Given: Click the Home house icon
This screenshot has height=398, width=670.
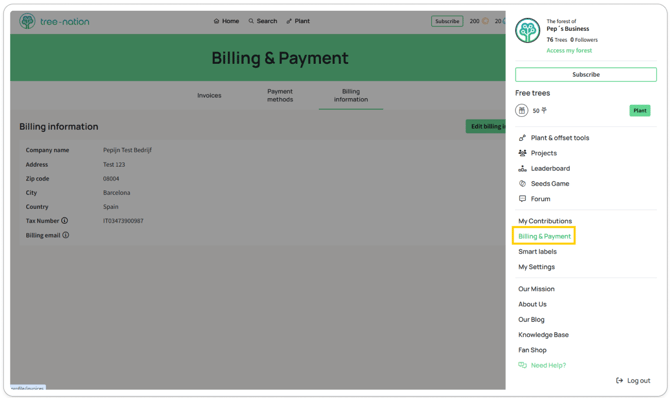Looking at the screenshot, I should (x=216, y=21).
